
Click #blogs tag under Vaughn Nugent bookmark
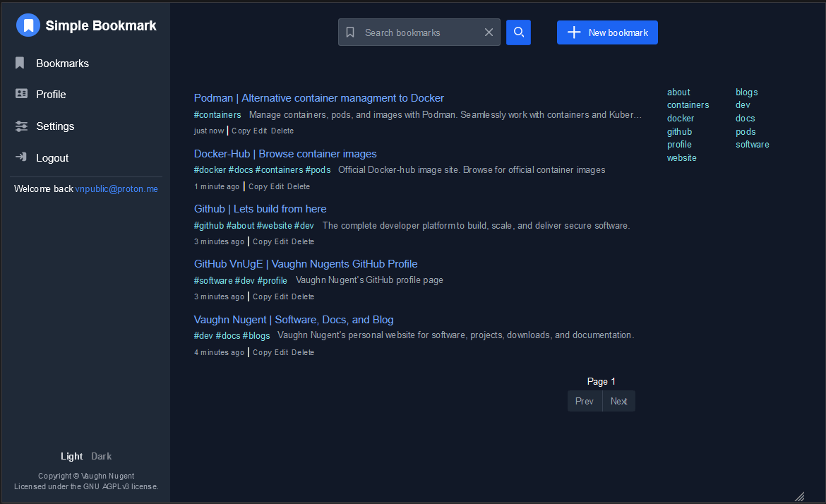pos(256,335)
